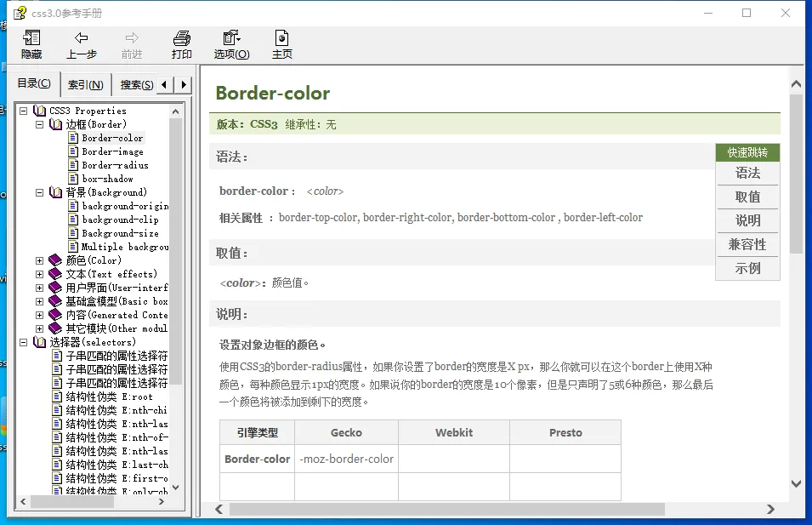Expand the 文本(Text effects) node
The width and height of the screenshot is (812, 525).
pos(39,274)
